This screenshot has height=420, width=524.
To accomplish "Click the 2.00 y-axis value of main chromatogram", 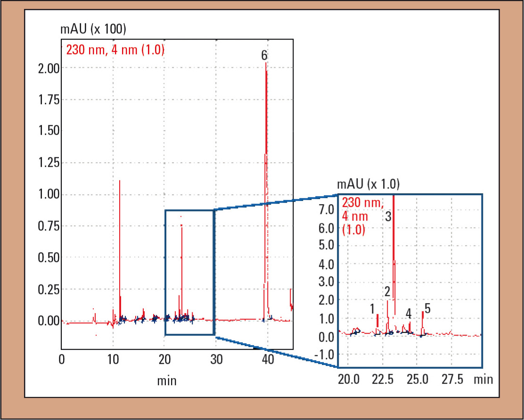I will (x=48, y=68).
